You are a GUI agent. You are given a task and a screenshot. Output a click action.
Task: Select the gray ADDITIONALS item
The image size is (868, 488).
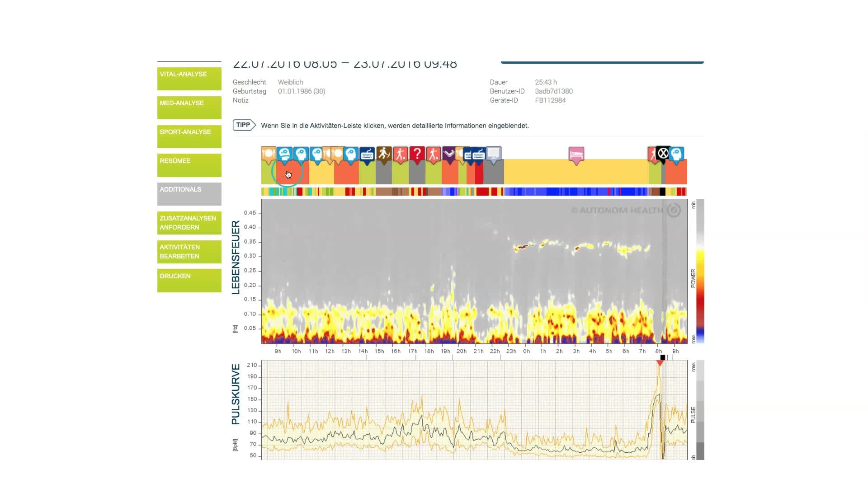[189, 194]
